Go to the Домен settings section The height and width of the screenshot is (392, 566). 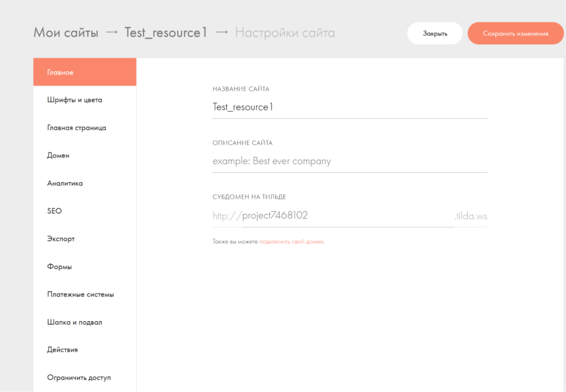click(x=59, y=156)
